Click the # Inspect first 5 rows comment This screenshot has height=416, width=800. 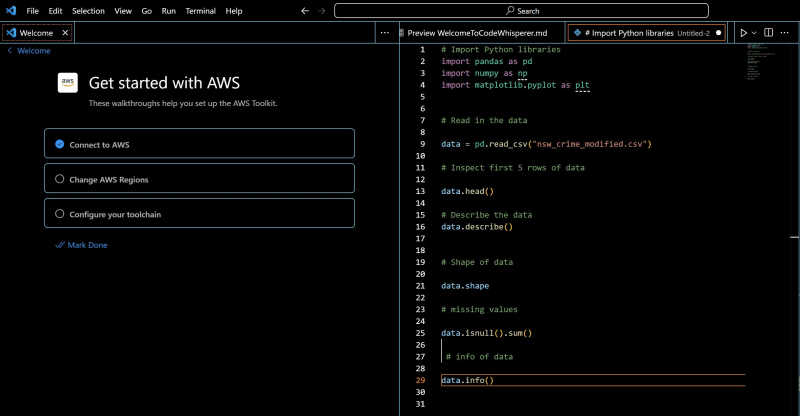click(513, 167)
